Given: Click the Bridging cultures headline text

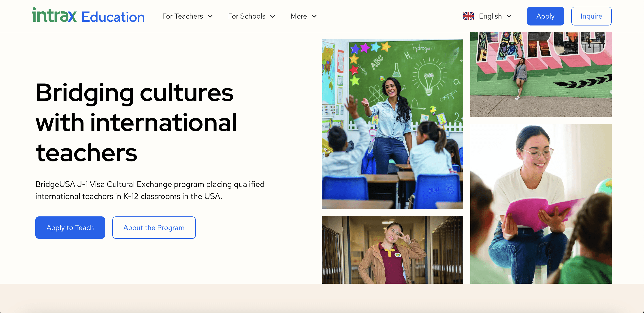Looking at the screenshot, I should (x=136, y=122).
